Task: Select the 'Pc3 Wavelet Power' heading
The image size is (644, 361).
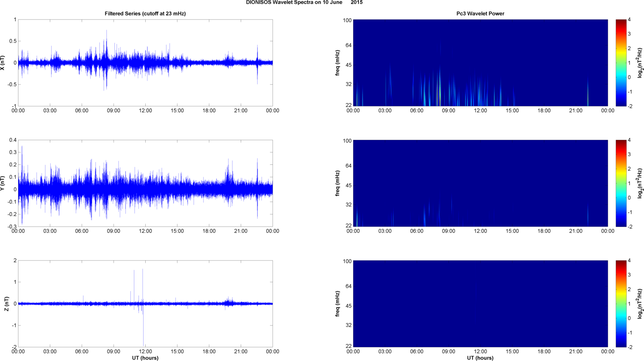Action: click(480, 14)
